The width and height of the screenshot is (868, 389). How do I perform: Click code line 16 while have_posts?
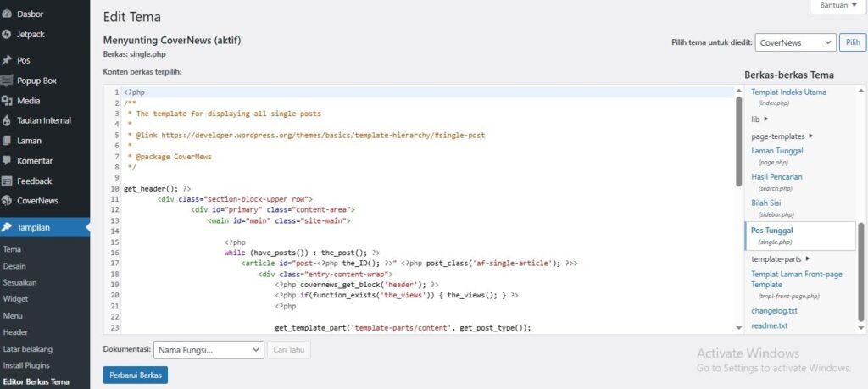(x=303, y=253)
